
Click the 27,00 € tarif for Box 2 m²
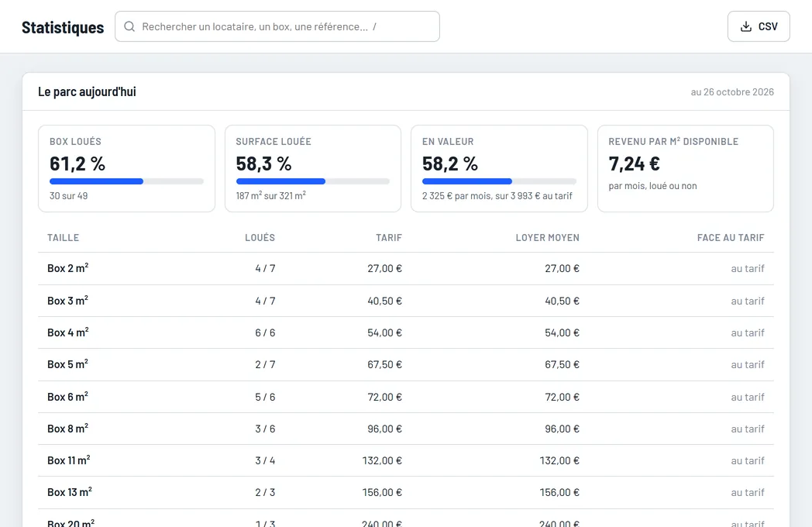(385, 268)
